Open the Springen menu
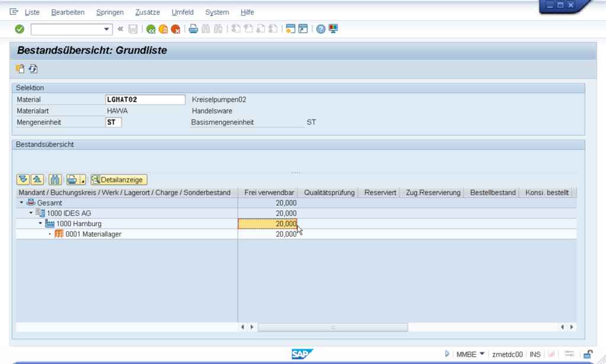 (109, 12)
